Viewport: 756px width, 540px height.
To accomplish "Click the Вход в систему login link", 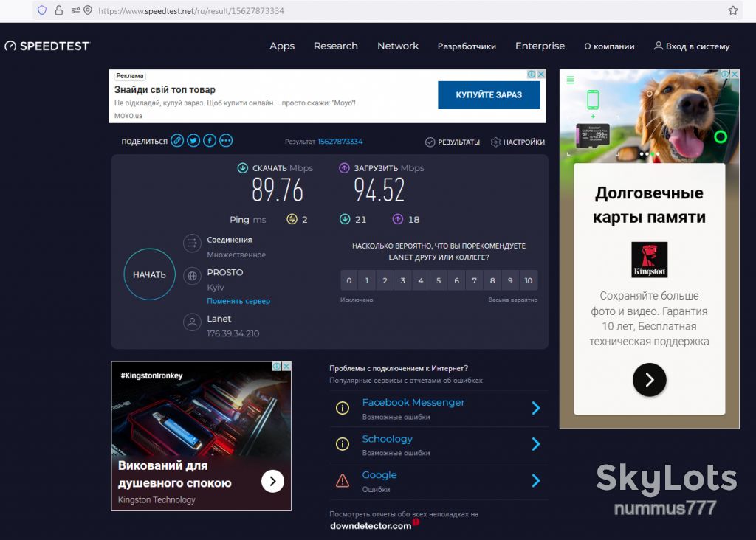I will click(692, 46).
